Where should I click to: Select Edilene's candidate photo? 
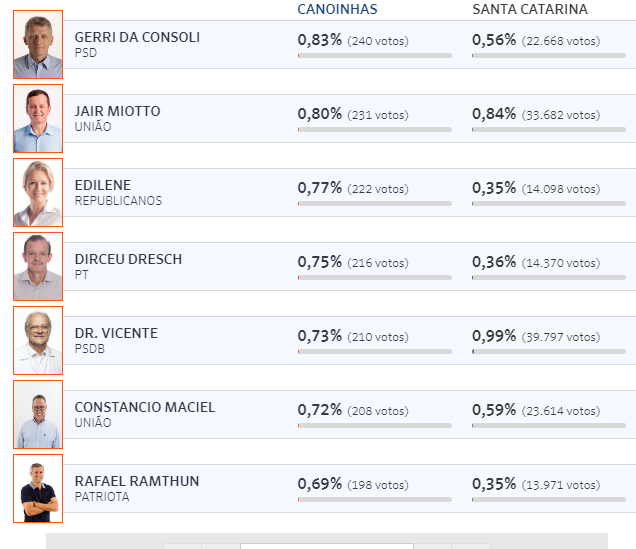38,193
